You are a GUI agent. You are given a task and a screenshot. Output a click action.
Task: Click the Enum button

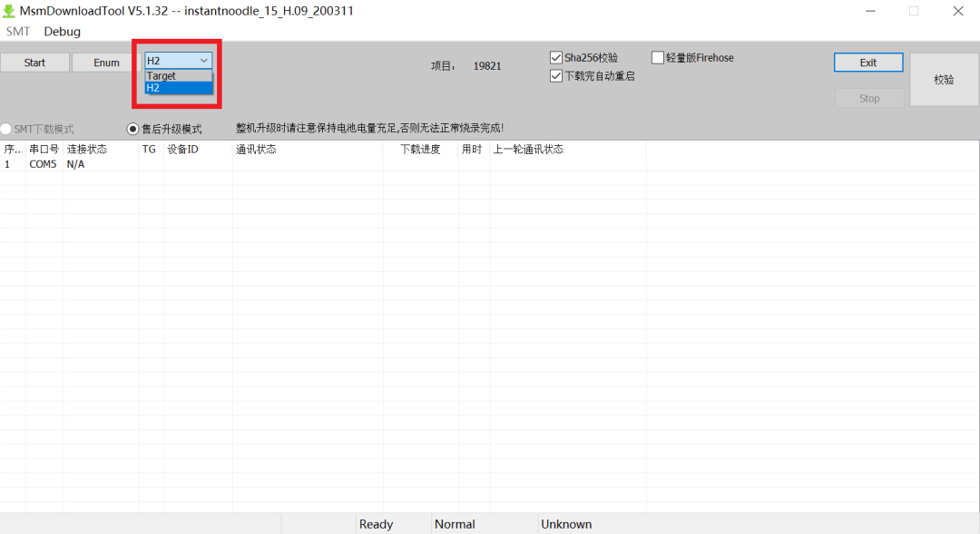click(106, 63)
